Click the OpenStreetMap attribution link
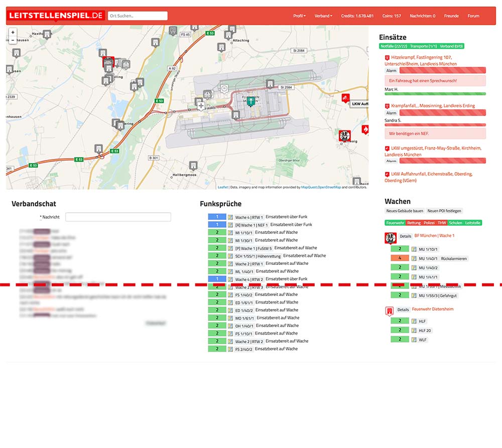Screen dimensions: 502x448 click(329, 187)
